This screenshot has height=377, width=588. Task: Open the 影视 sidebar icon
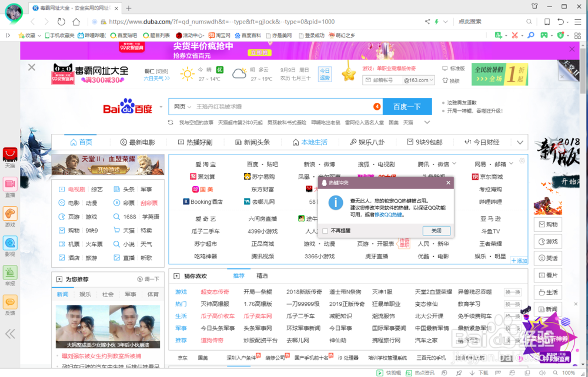click(10, 246)
